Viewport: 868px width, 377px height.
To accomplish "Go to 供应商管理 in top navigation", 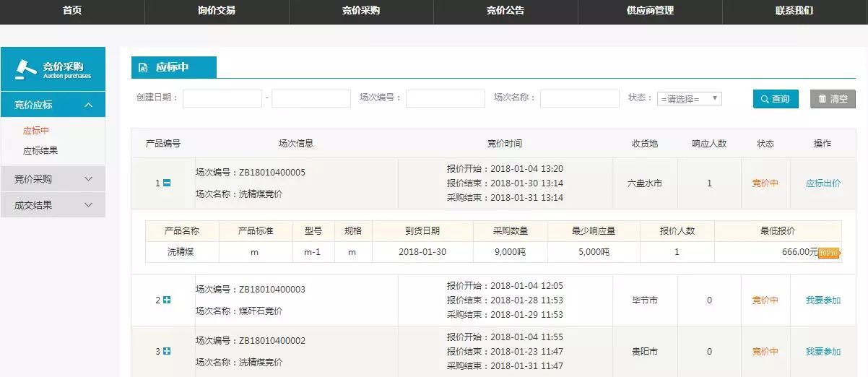I will [650, 11].
